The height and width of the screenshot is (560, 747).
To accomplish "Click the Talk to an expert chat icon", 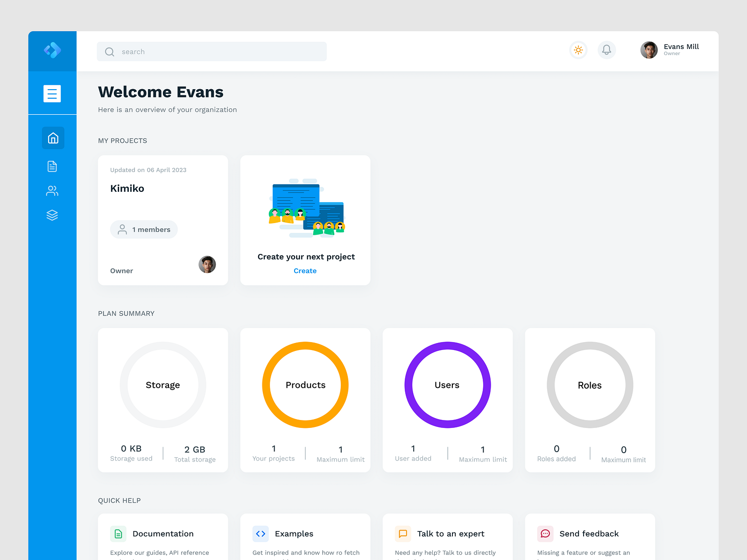I will 403,533.
